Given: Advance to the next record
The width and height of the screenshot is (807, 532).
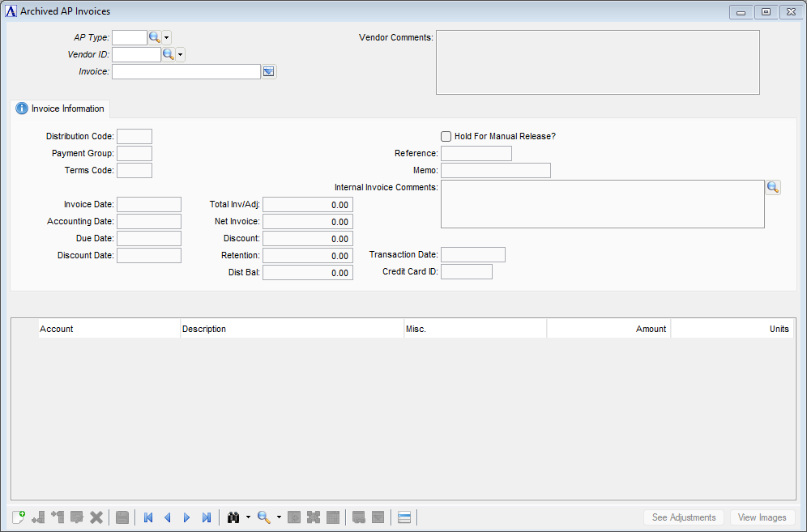Looking at the screenshot, I should click(x=187, y=517).
